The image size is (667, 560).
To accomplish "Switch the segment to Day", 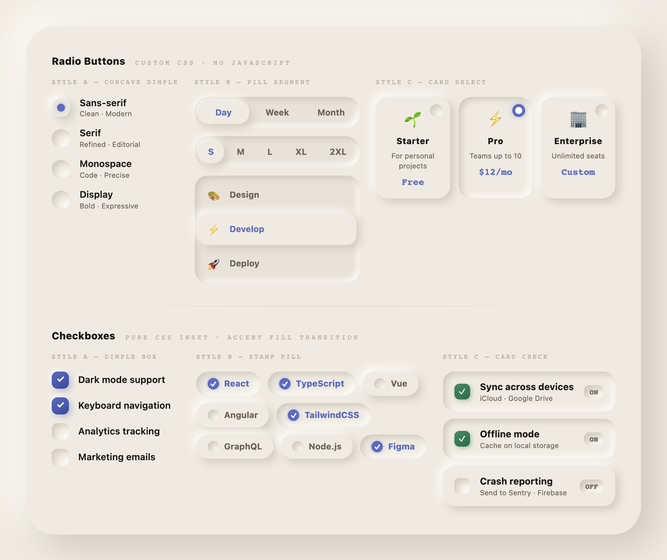I will pyautogui.click(x=223, y=112).
